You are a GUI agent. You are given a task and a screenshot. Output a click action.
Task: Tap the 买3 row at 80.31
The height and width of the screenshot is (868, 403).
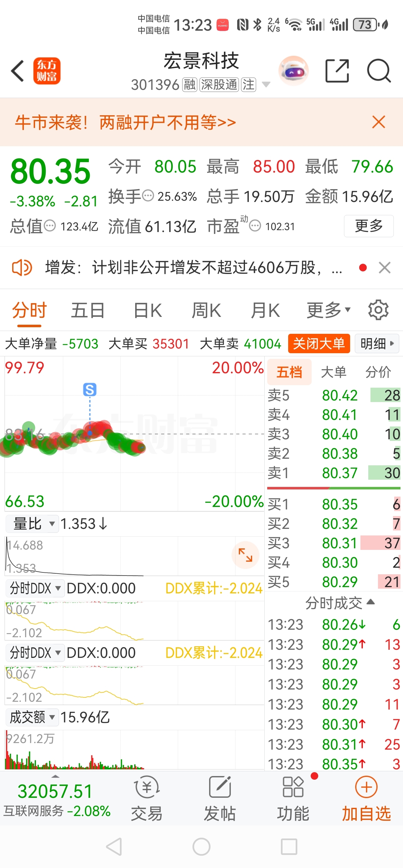click(x=334, y=543)
